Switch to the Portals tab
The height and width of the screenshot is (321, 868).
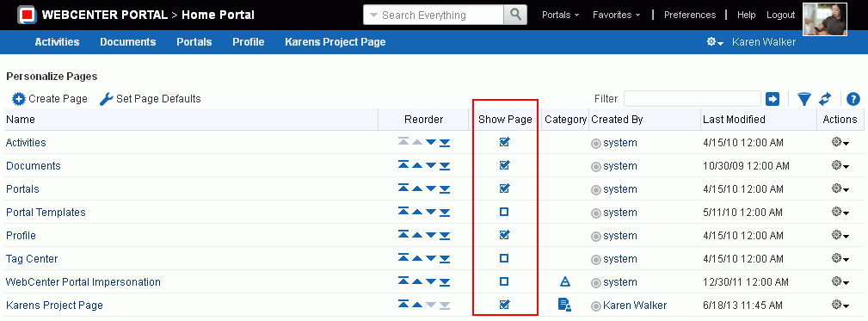[x=194, y=42]
